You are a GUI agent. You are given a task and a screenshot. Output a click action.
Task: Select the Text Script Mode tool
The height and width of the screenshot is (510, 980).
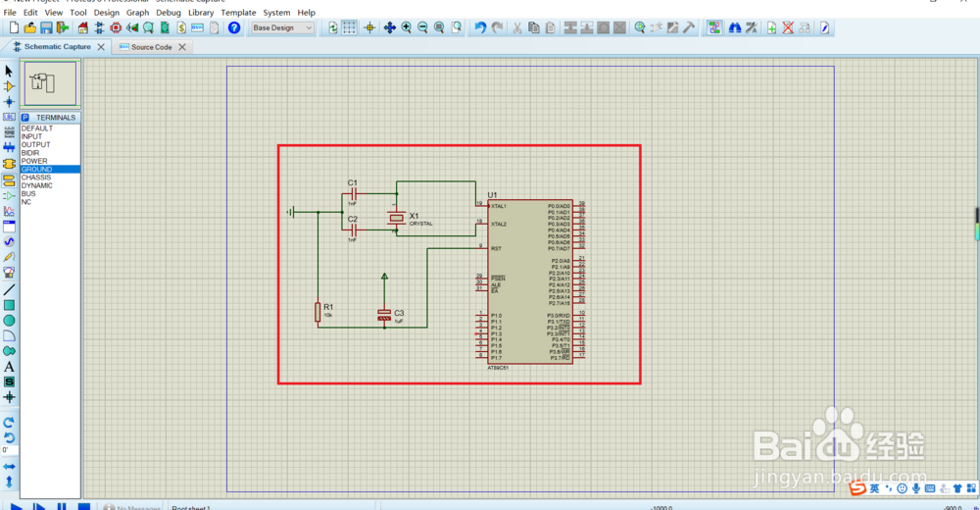[x=9, y=132]
